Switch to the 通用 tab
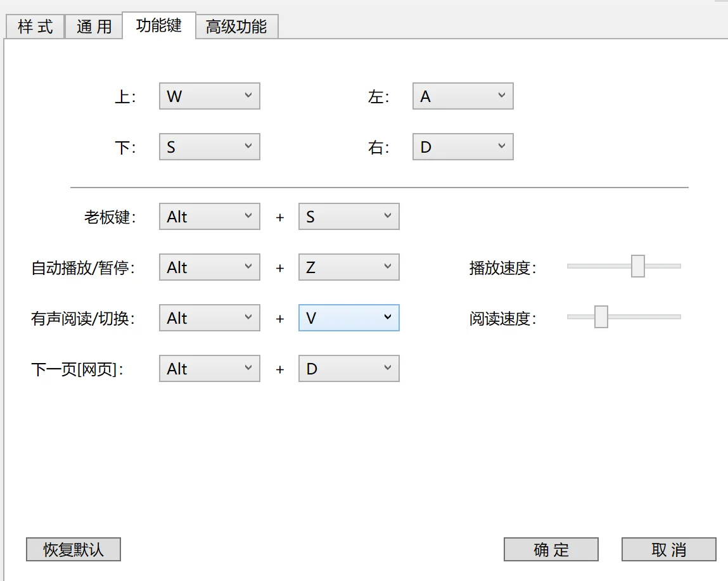 pos(94,27)
